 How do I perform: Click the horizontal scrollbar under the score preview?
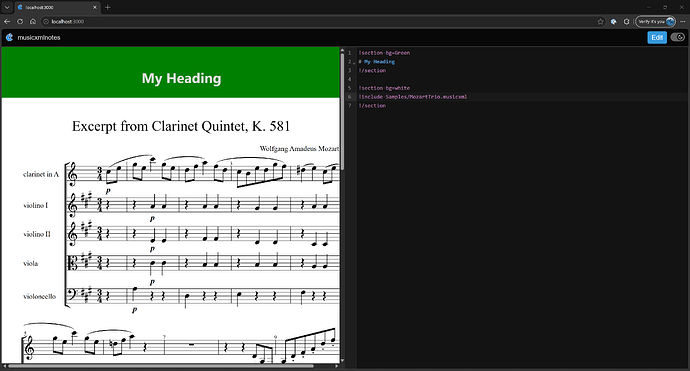(161, 366)
